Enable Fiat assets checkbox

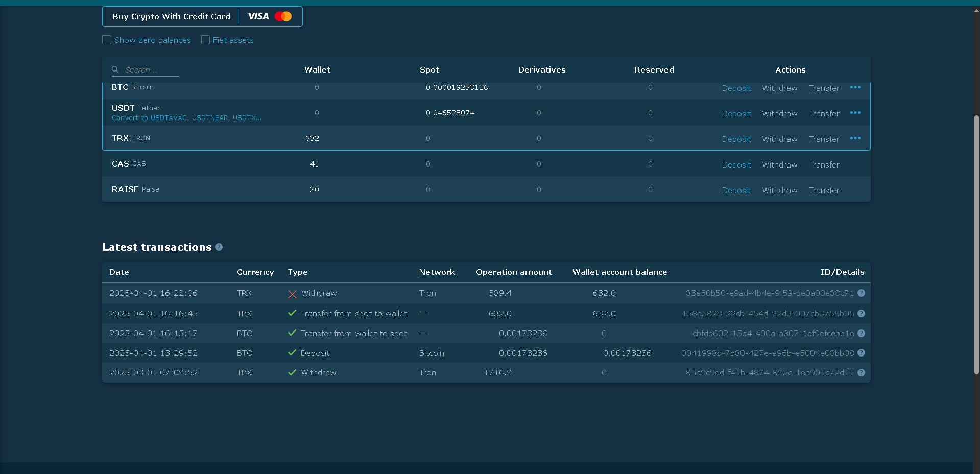pyautogui.click(x=205, y=40)
